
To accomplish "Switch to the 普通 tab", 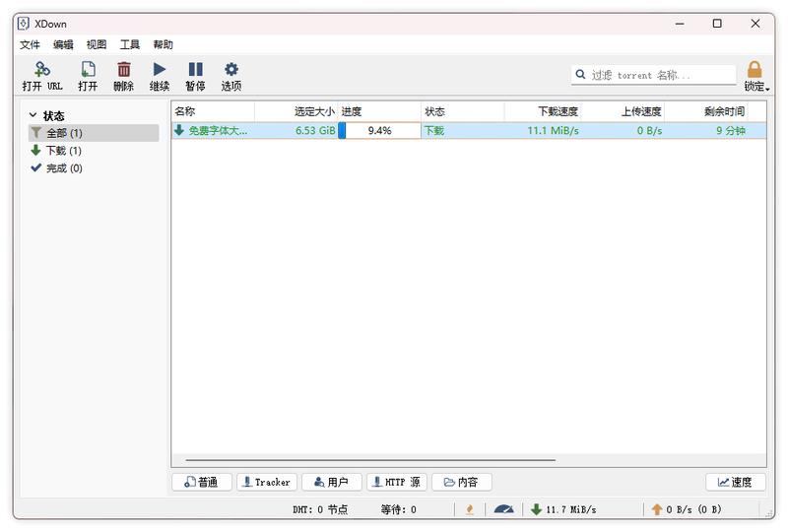I will [x=202, y=482].
